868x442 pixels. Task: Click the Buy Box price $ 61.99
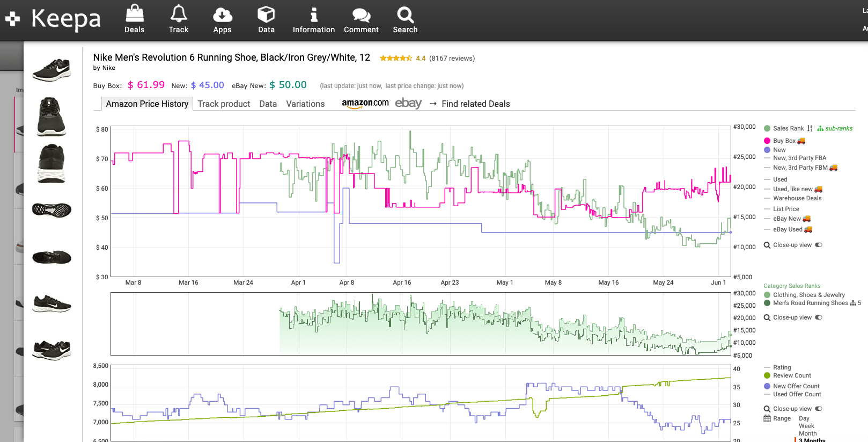click(146, 85)
